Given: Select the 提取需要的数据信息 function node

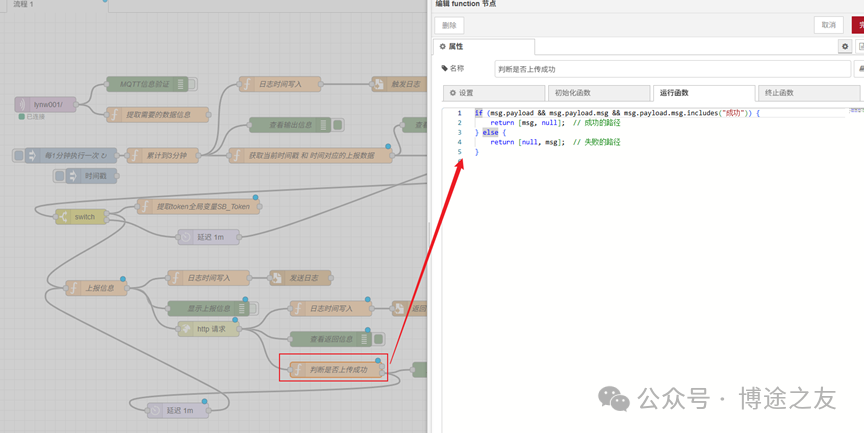Looking at the screenshot, I should [158, 115].
